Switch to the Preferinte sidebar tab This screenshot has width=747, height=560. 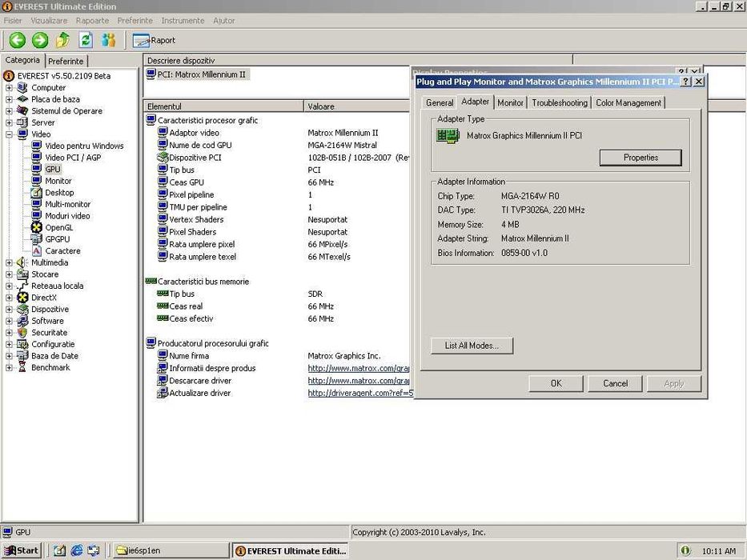pyautogui.click(x=66, y=61)
